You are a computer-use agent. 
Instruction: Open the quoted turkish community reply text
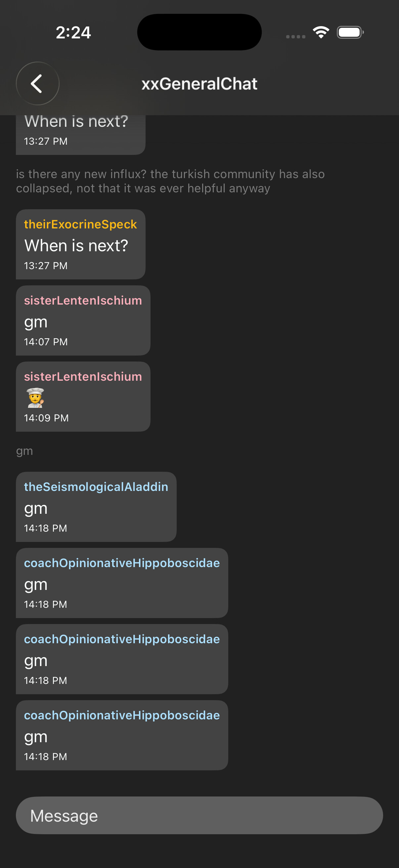coord(170,181)
